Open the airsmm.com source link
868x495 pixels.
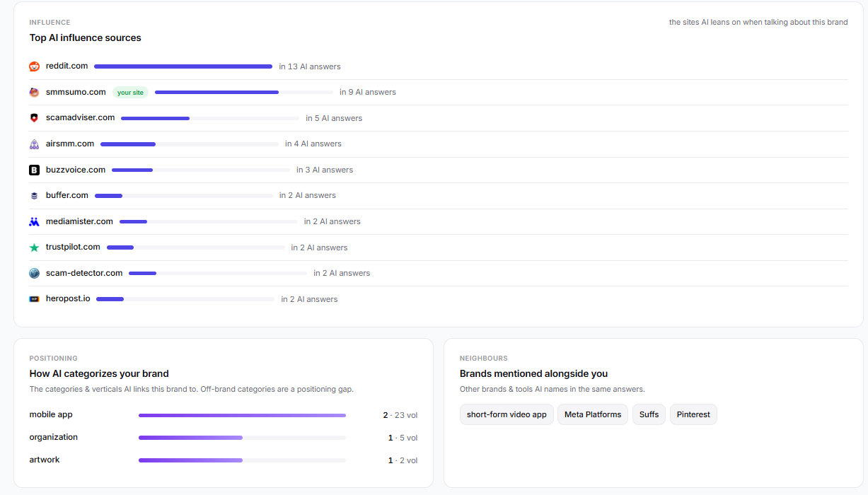tap(70, 144)
